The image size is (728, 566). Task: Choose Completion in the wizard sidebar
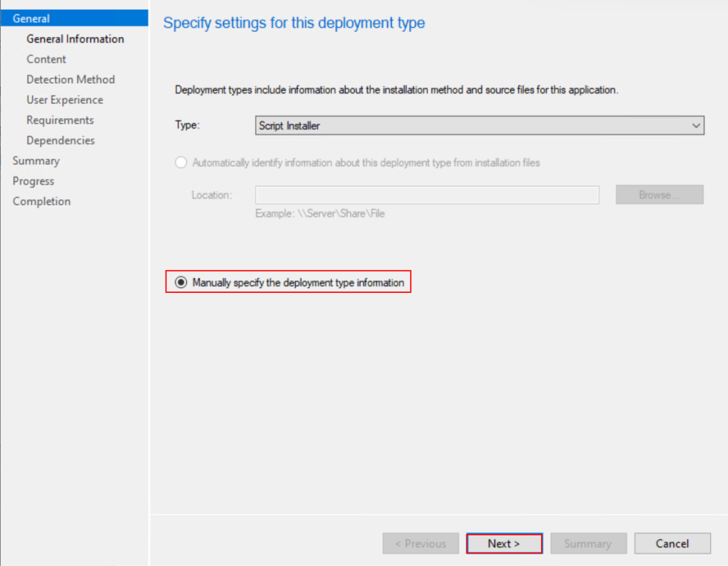coord(41,201)
